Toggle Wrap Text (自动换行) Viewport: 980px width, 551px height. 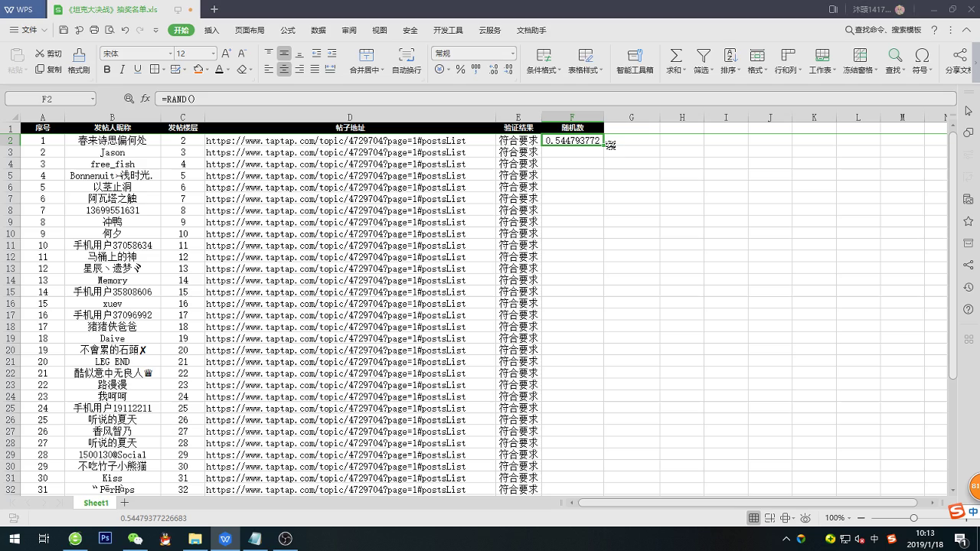pos(407,56)
